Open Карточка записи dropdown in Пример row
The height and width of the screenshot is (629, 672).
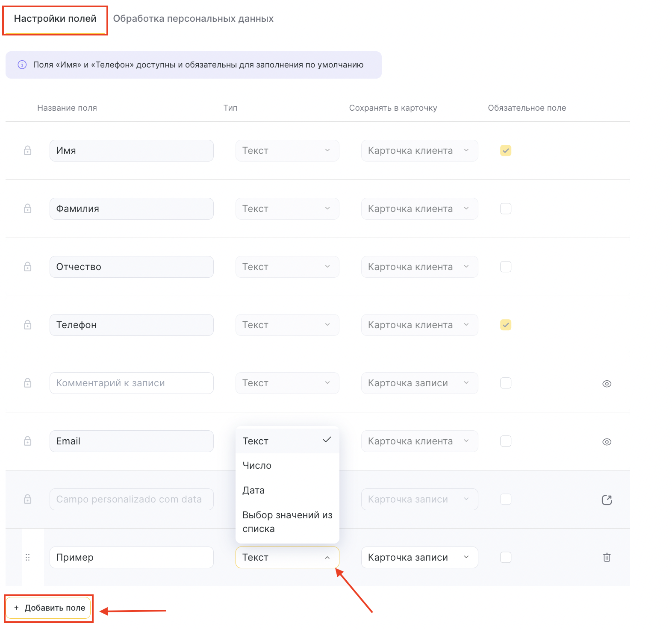[x=419, y=557]
